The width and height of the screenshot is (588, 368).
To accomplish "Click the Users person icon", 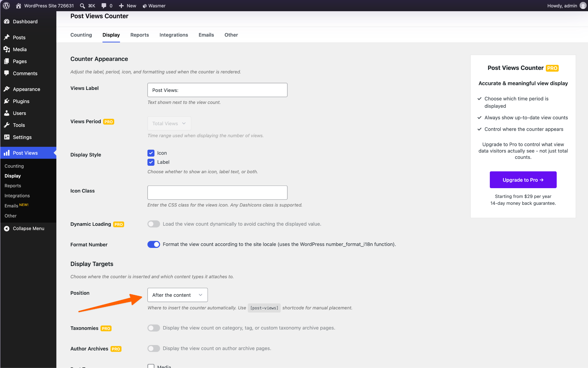I will (x=7, y=113).
